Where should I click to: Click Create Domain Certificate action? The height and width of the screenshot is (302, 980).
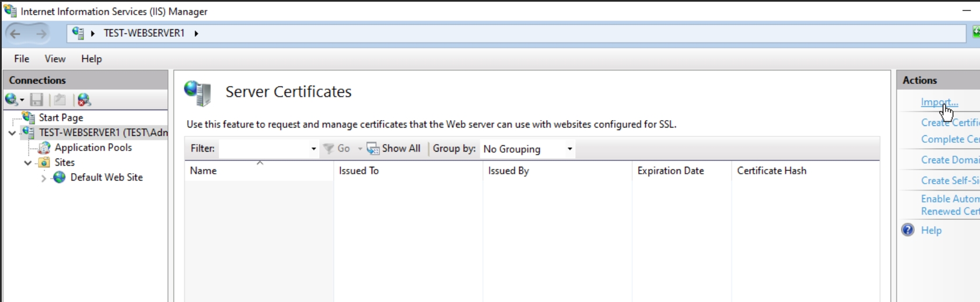(x=950, y=160)
